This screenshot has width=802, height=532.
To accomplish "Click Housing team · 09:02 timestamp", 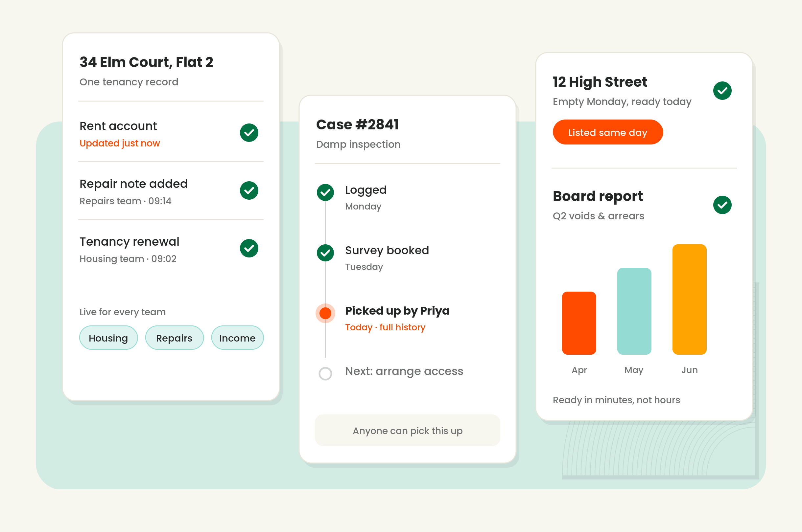I will click(128, 259).
